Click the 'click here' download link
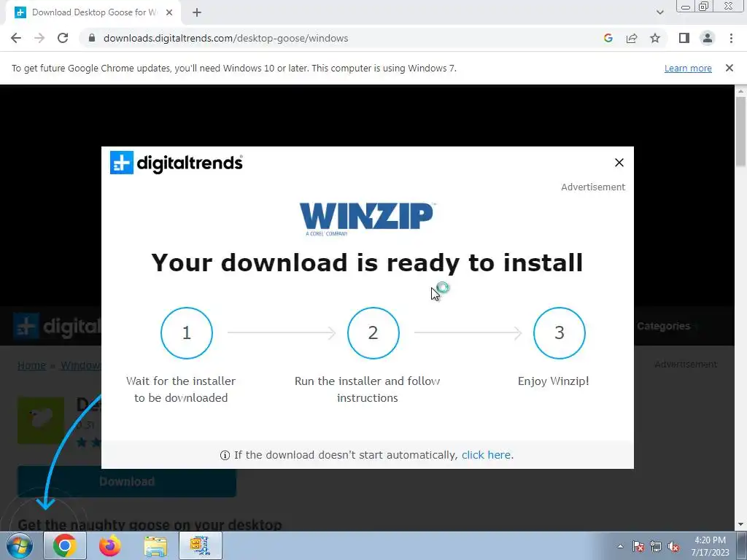Screen dimensions: 747x560 pos(486,455)
